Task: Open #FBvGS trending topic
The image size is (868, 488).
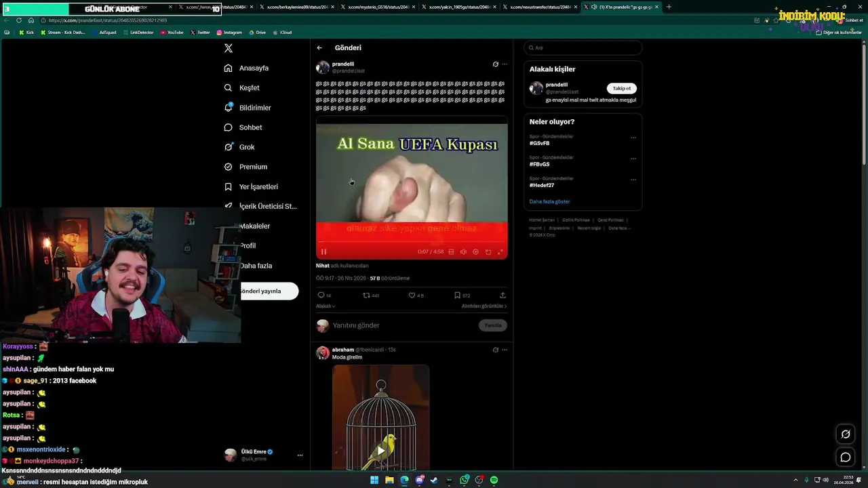Action: pos(540,165)
